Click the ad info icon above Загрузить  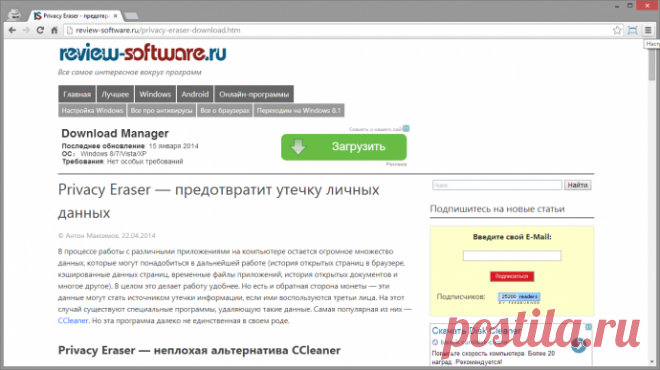[x=406, y=128]
